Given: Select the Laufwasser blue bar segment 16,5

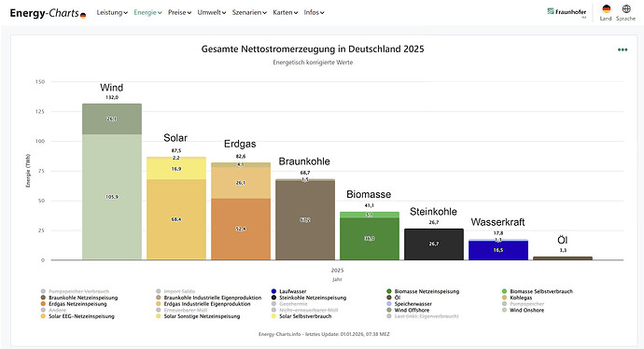Looking at the screenshot, I should pyautogui.click(x=498, y=250).
